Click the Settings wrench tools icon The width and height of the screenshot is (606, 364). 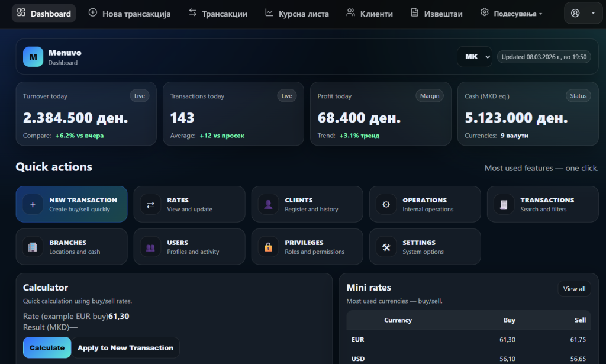click(386, 247)
